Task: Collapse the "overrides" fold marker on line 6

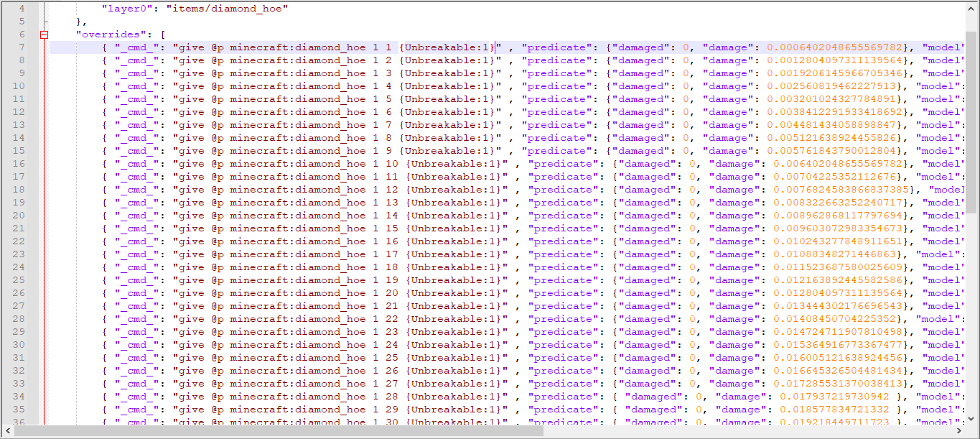Action: point(44,34)
